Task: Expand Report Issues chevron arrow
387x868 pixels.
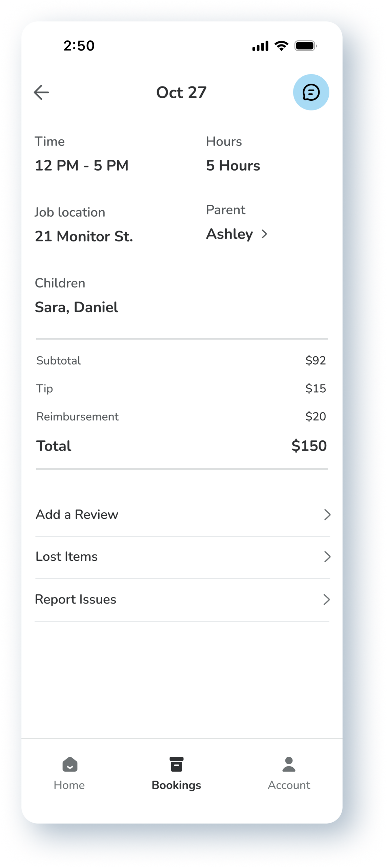Action: pos(326,599)
